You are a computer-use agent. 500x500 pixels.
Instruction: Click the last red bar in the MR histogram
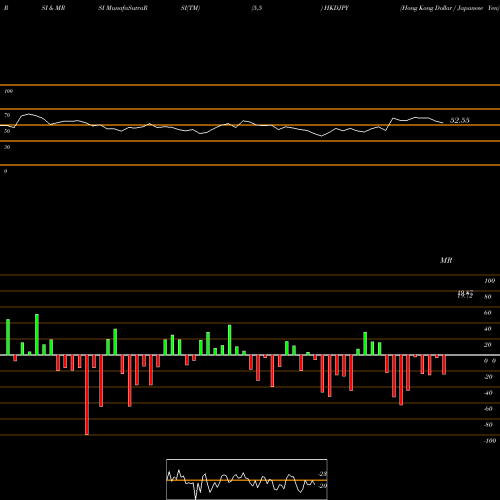(444, 365)
